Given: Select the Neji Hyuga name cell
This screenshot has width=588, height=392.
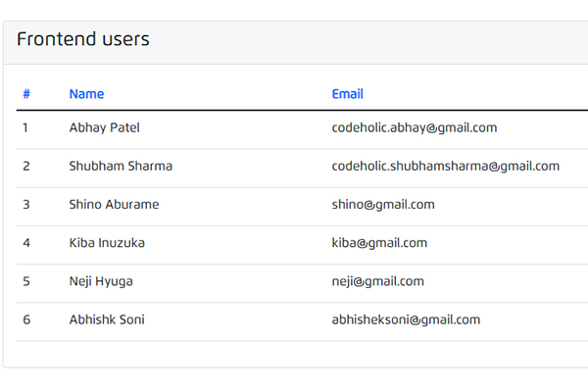Looking at the screenshot, I should 101,281.
